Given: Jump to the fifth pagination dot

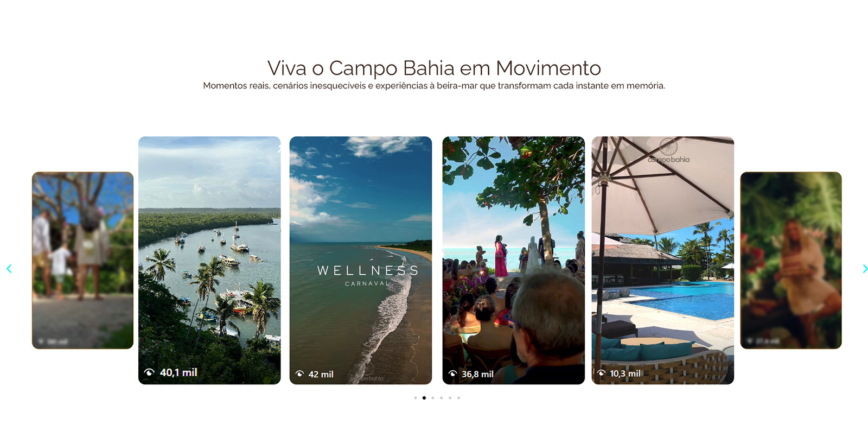Looking at the screenshot, I should [450, 398].
